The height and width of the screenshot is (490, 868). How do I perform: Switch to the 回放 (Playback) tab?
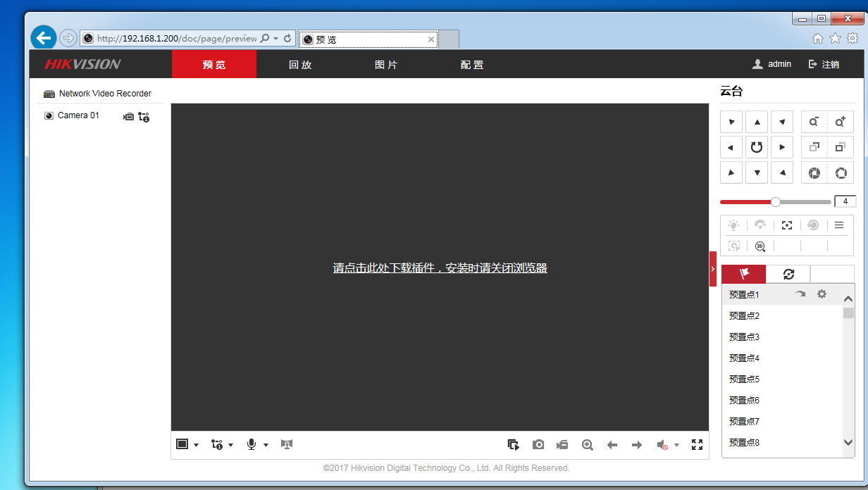(300, 65)
